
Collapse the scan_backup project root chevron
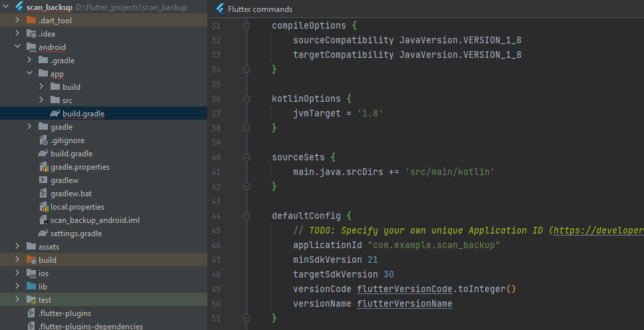(x=6, y=7)
